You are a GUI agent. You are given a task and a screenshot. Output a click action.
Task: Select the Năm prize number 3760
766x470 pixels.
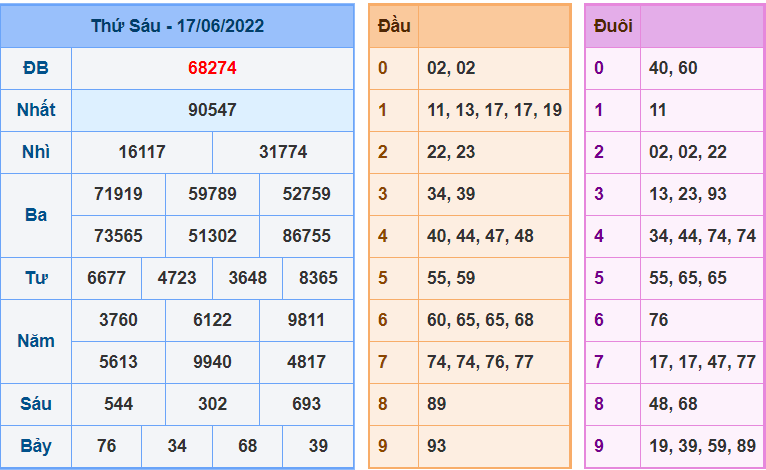pos(119,320)
